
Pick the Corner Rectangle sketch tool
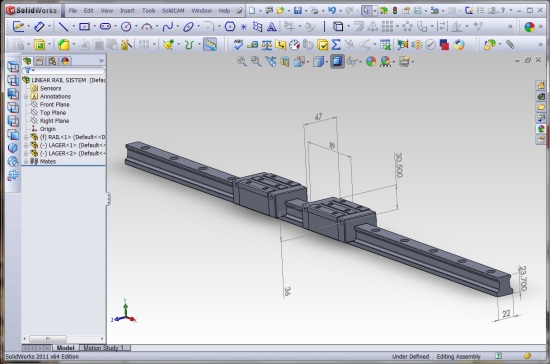coord(84,27)
